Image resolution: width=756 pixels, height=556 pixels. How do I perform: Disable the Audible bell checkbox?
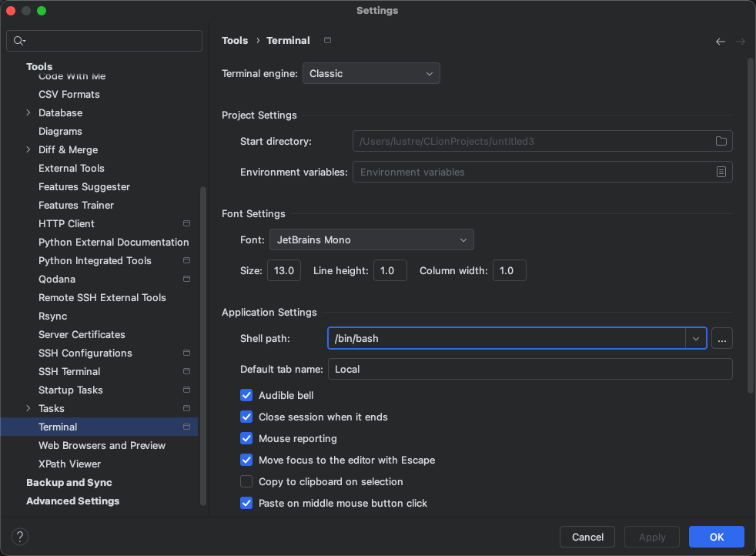point(246,395)
